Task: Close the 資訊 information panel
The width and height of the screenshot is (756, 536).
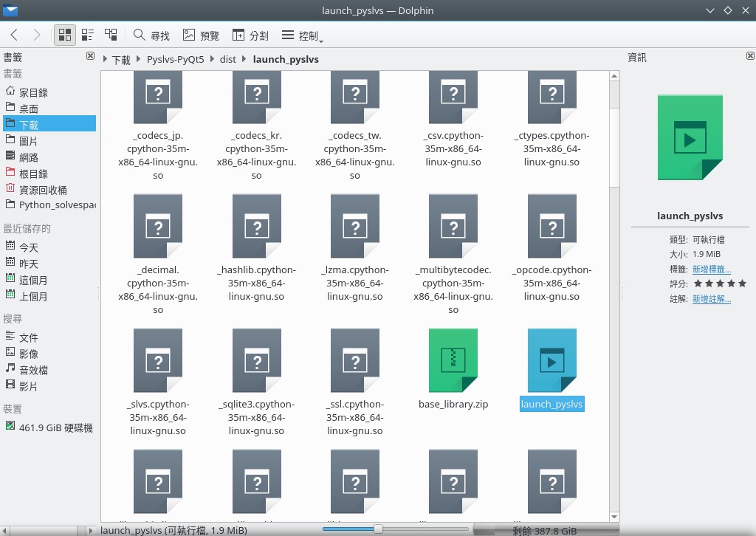Action: (x=750, y=56)
